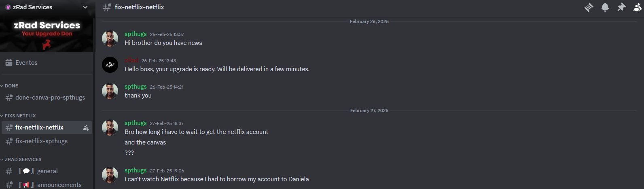The image size is (644, 189).
Task: Toggle the notification bell for this channel
Action: tap(605, 7)
